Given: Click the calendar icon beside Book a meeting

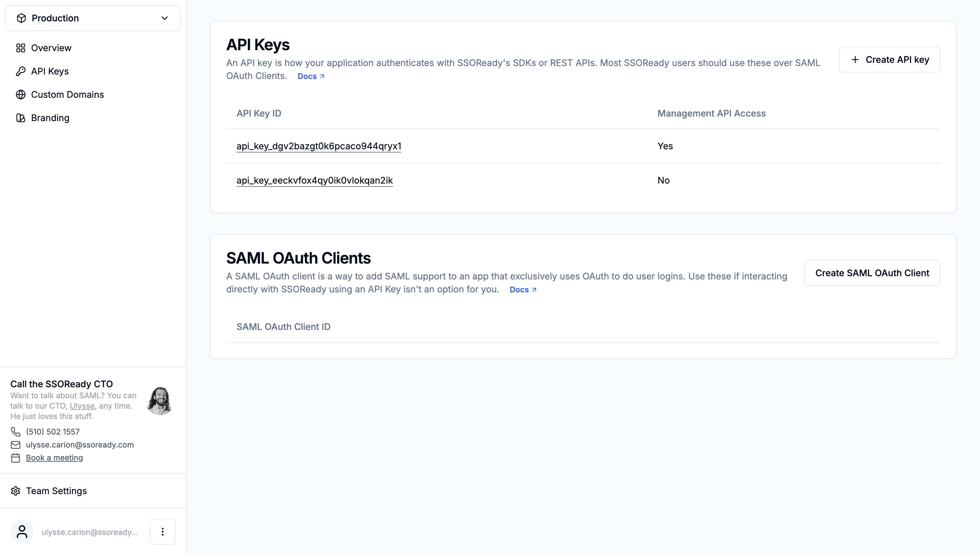Looking at the screenshot, I should [x=16, y=458].
